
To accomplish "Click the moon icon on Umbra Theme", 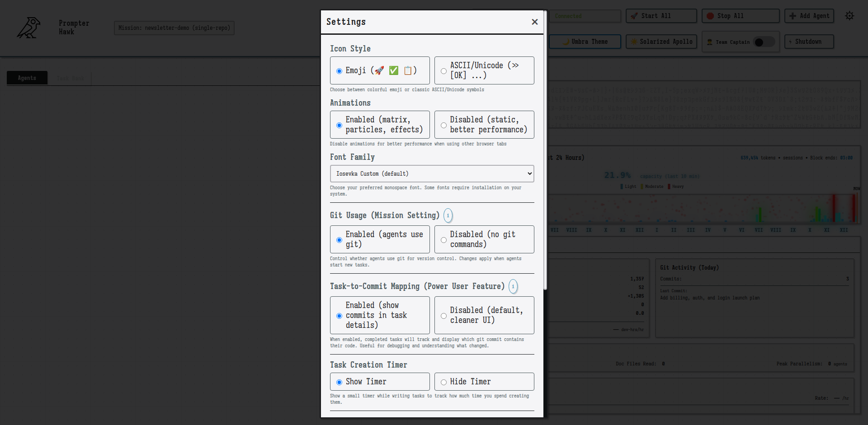I will tap(566, 42).
